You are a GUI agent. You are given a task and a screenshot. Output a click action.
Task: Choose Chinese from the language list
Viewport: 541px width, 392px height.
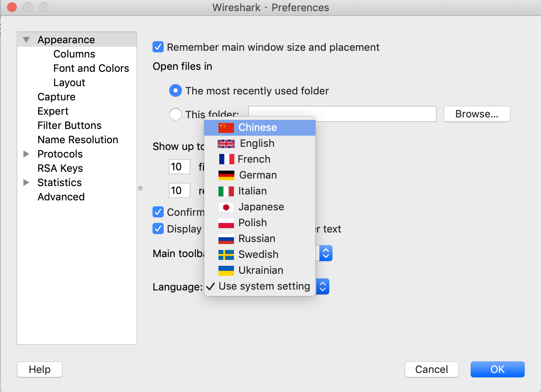pos(260,128)
